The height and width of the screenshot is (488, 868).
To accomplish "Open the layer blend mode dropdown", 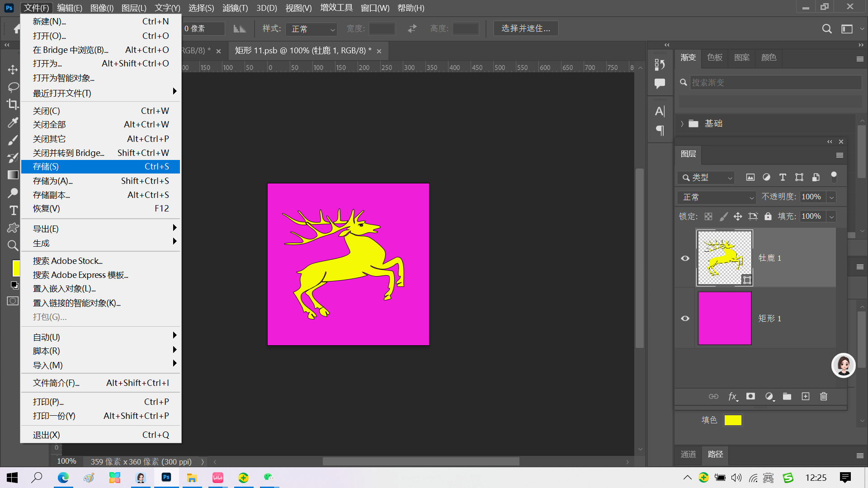I will (717, 197).
